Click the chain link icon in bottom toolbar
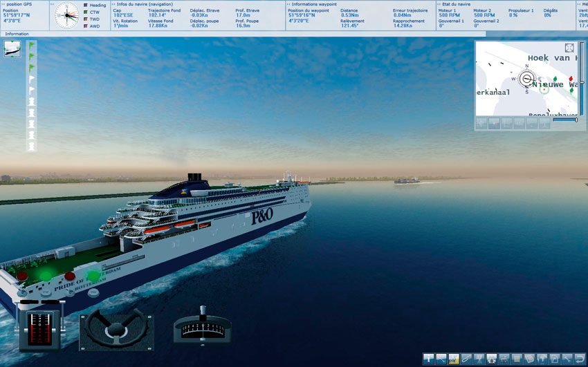The image size is (588, 367). click(x=466, y=359)
